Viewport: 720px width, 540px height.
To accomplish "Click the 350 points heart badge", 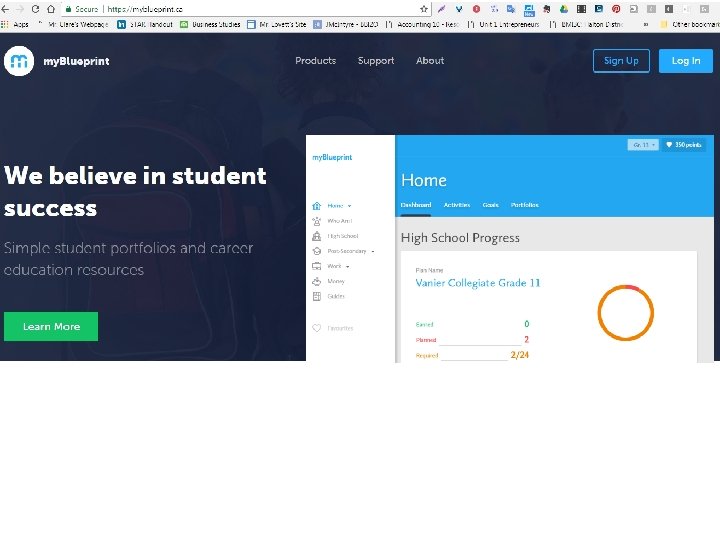I will (x=683, y=145).
